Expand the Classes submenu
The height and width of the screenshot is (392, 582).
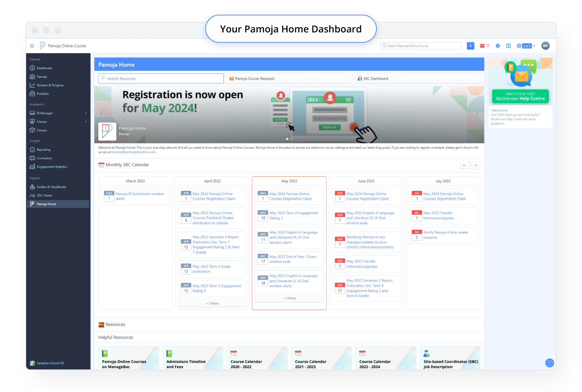86,121
